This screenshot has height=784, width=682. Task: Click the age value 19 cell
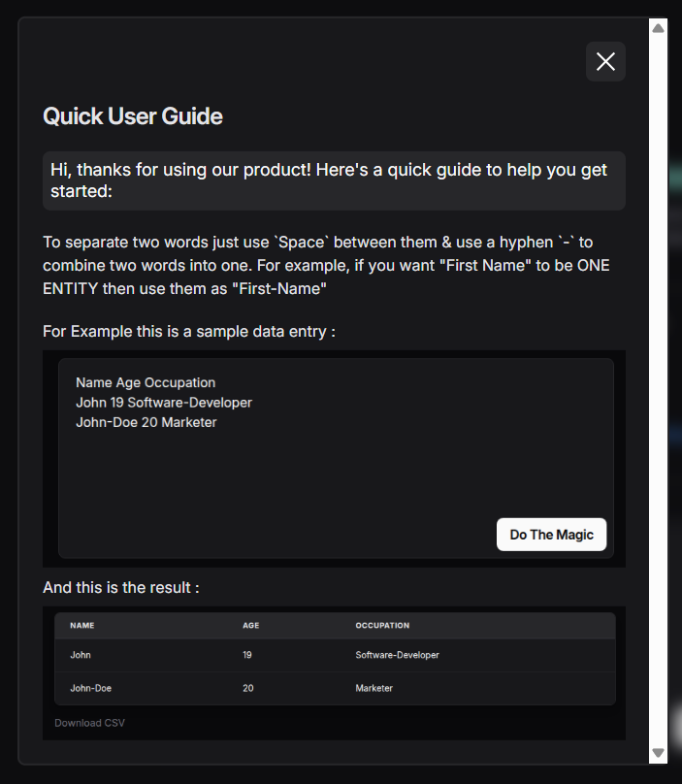[x=247, y=655]
